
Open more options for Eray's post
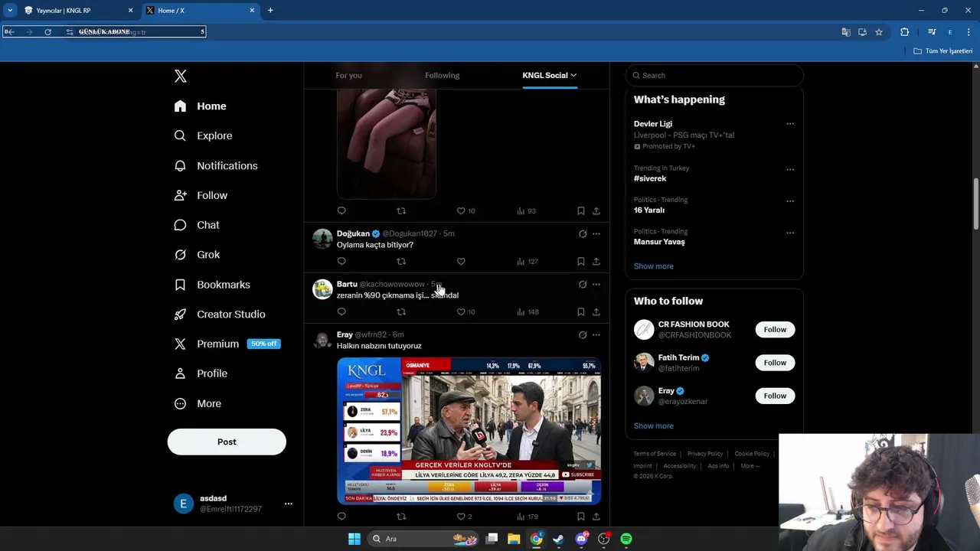point(596,335)
